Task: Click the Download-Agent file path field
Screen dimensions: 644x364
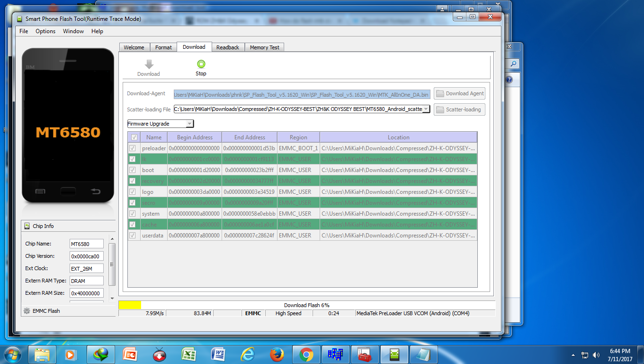Action: [x=302, y=94]
